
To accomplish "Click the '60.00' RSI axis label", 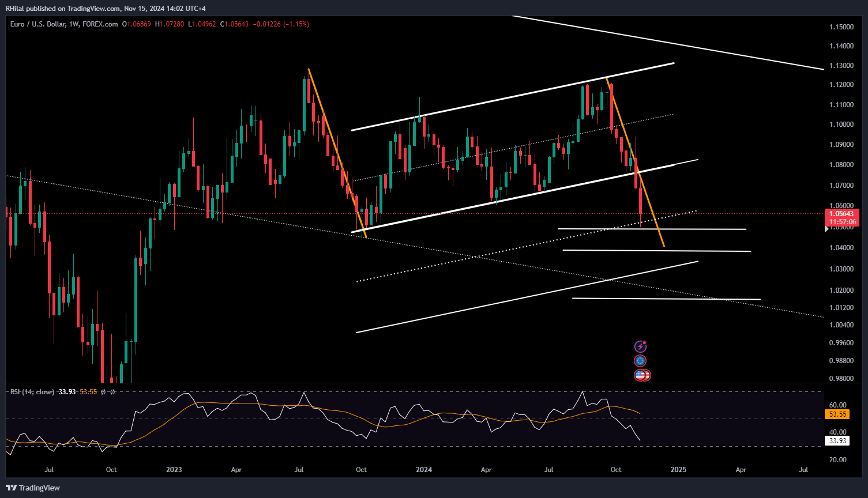I will point(839,405).
